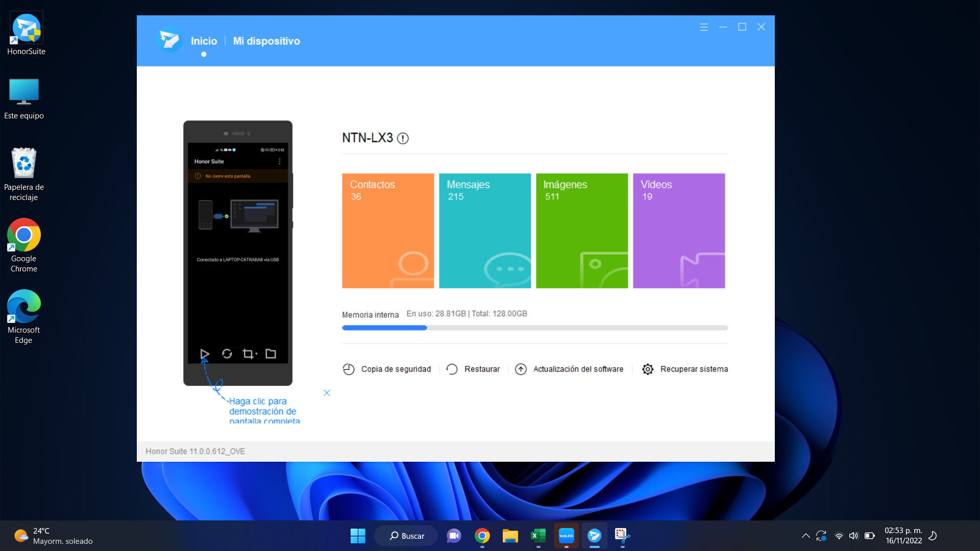The width and height of the screenshot is (980, 551).
Task: Open the Vídeos tile
Action: (x=679, y=231)
